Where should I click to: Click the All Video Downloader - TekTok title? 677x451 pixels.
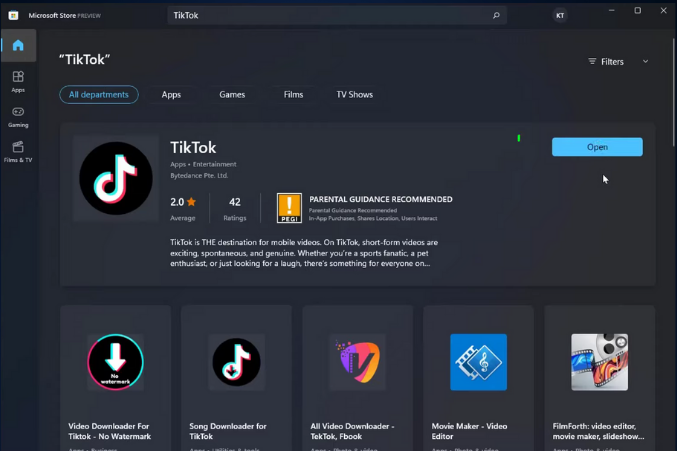[x=352, y=431]
